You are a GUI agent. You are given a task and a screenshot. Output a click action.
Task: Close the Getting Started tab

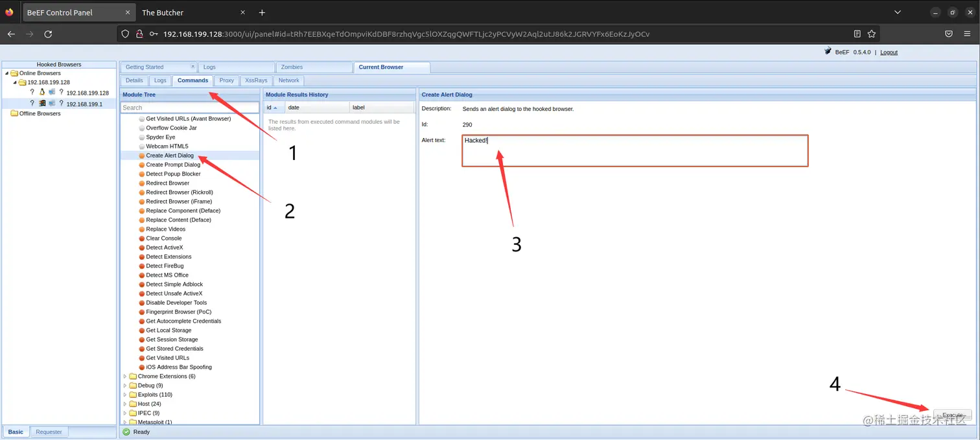click(x=192, y=66)
